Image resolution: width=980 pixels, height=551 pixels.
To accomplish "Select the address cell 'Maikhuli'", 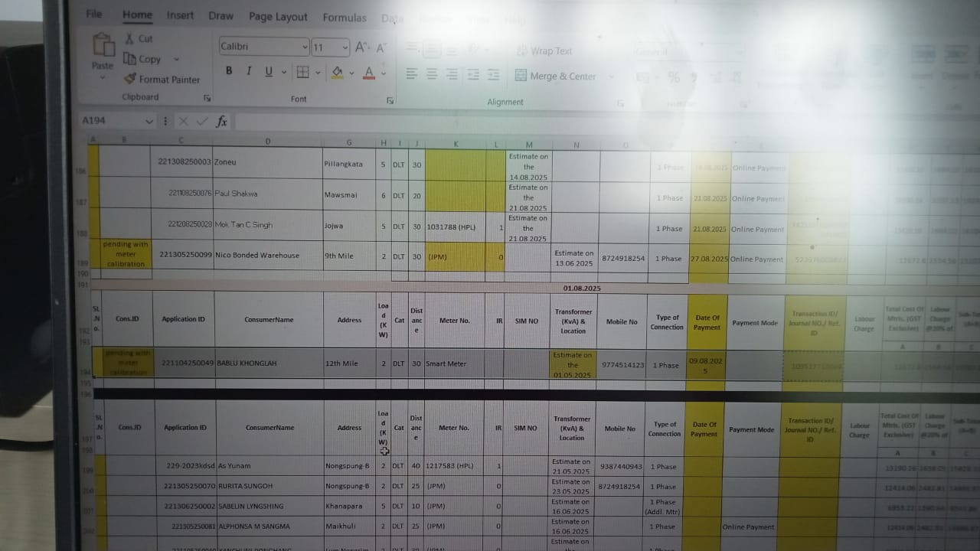I will (350, 526).
